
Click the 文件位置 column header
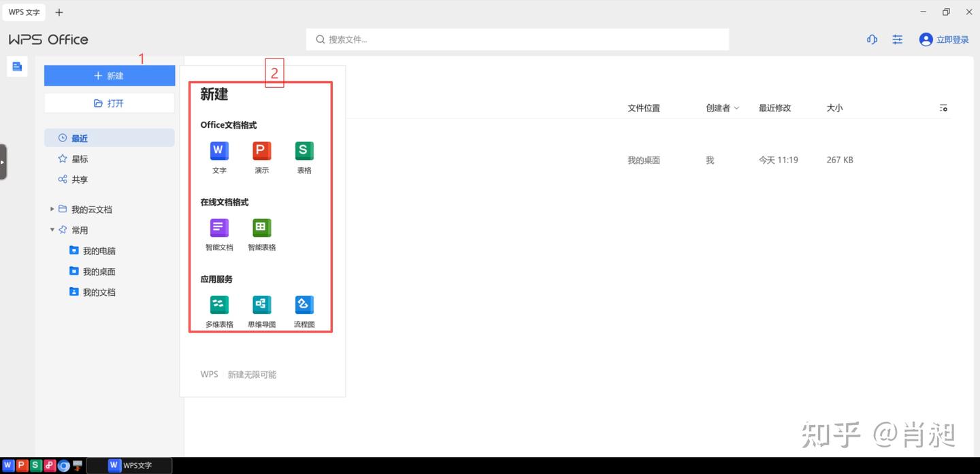[x=644, y=107]
